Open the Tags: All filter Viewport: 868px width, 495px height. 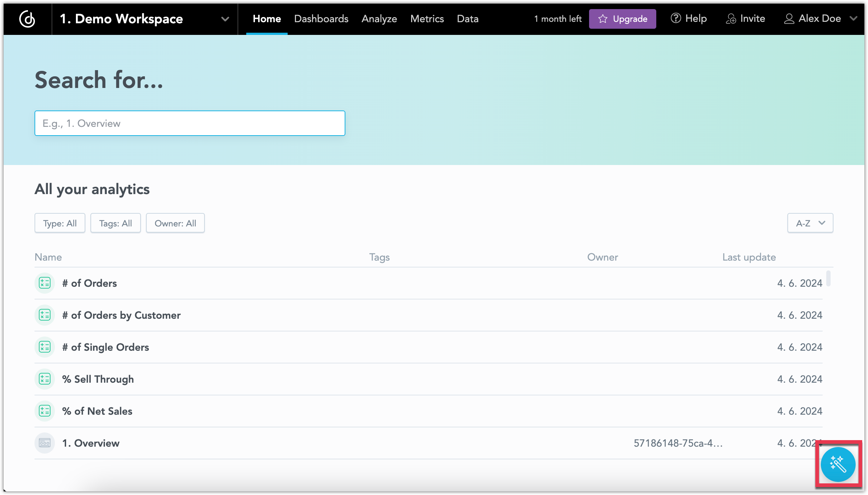(115, 223)
